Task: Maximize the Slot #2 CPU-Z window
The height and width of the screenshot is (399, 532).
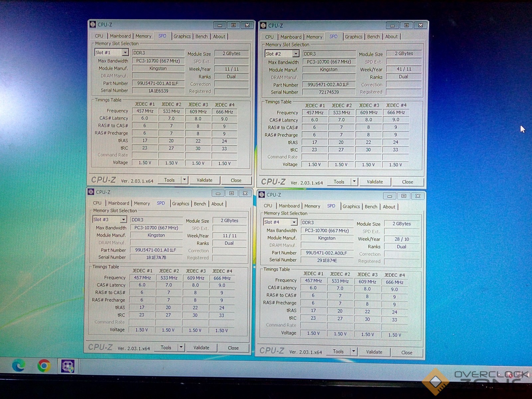Action: coord(406,26)
